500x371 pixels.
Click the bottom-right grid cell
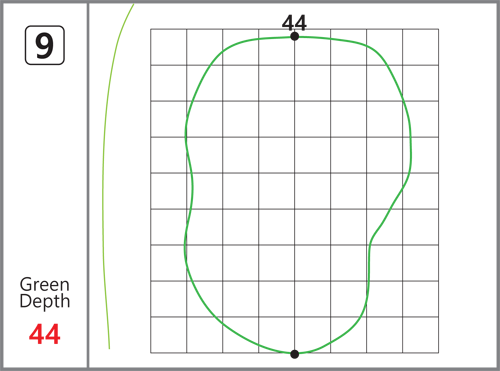click(420, 335)
